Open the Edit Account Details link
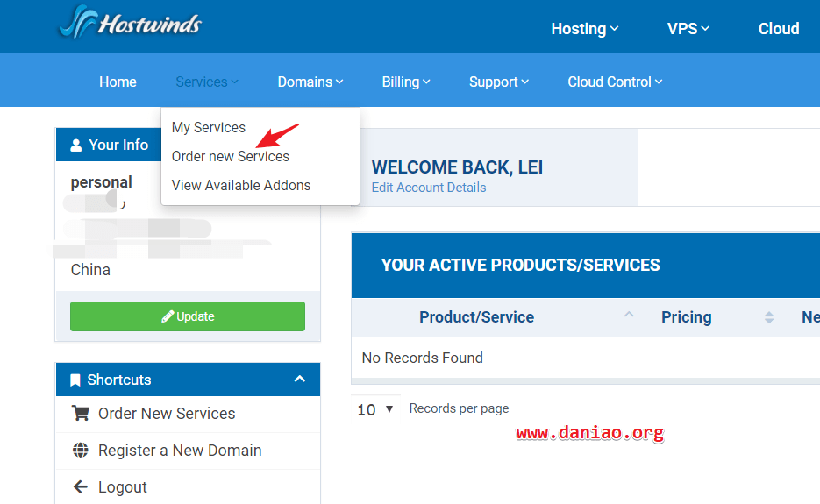The height and width of the screenshot is (504, 820). click(x=429, y=187)
